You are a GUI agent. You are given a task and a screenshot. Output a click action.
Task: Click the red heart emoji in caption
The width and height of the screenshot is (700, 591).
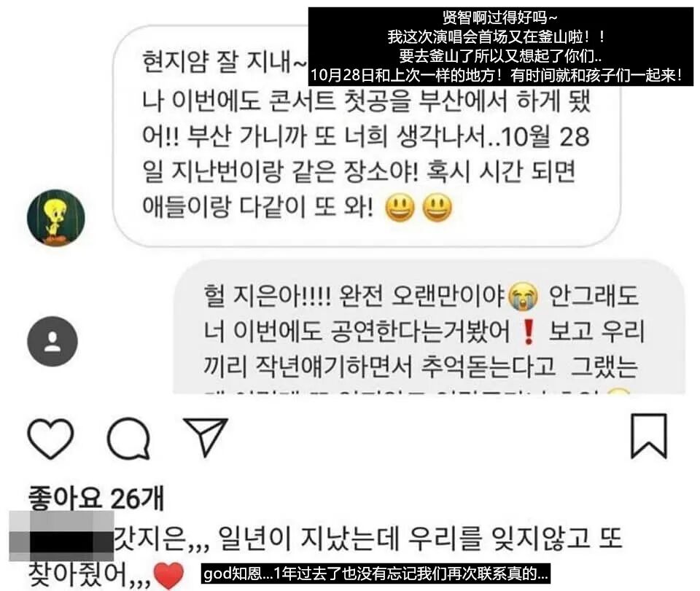[168, 576]
